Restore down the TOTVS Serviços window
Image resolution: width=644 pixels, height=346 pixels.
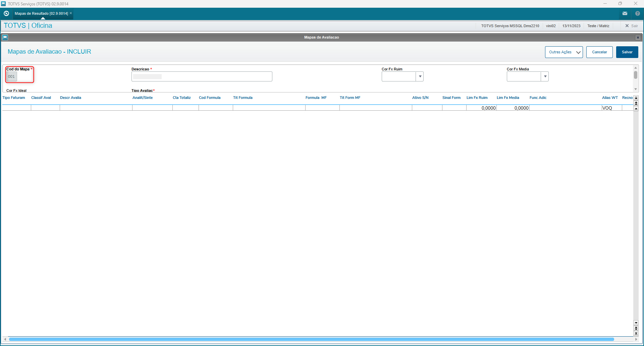[620, 4]
